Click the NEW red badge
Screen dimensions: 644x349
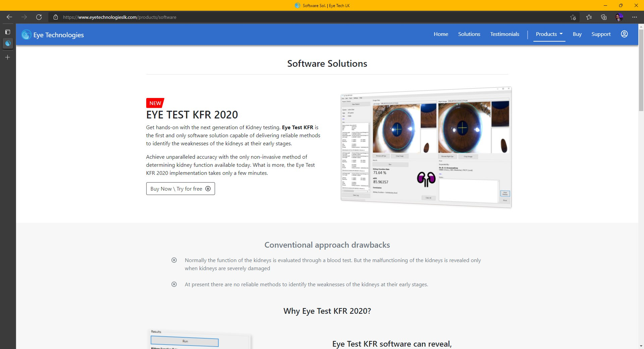point(155,103)
